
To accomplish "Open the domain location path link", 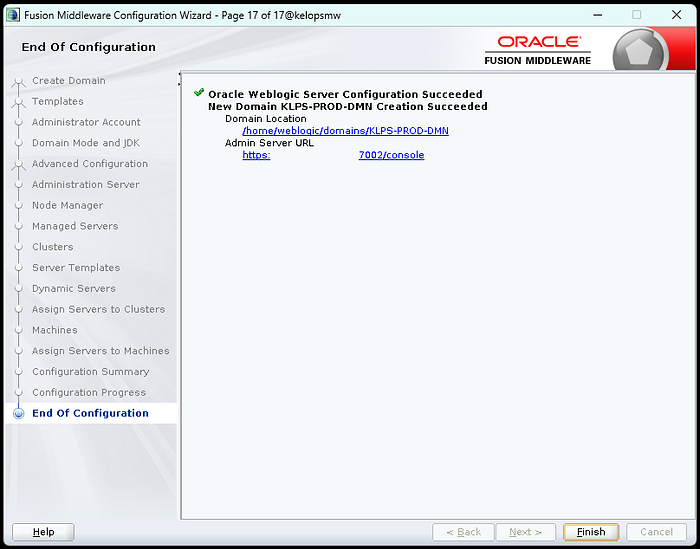I will (345, 131).
